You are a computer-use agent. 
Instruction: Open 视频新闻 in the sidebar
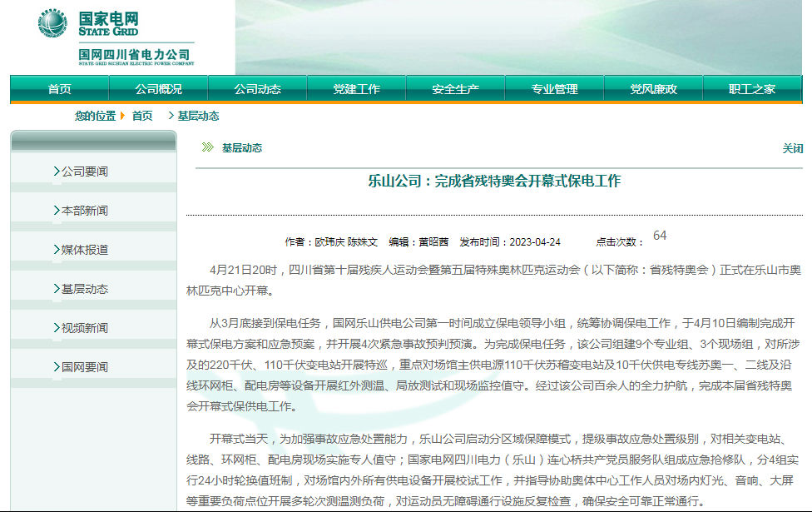[x=84, y=328]
